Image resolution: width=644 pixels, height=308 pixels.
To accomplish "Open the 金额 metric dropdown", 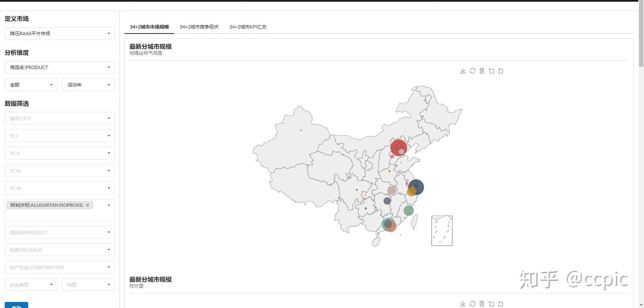I will (30, 84).
